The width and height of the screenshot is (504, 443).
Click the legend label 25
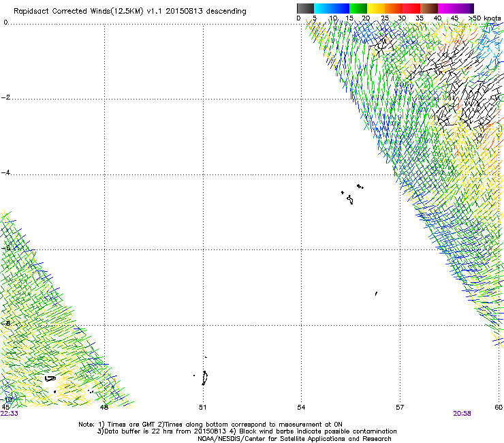pos(385,18)
